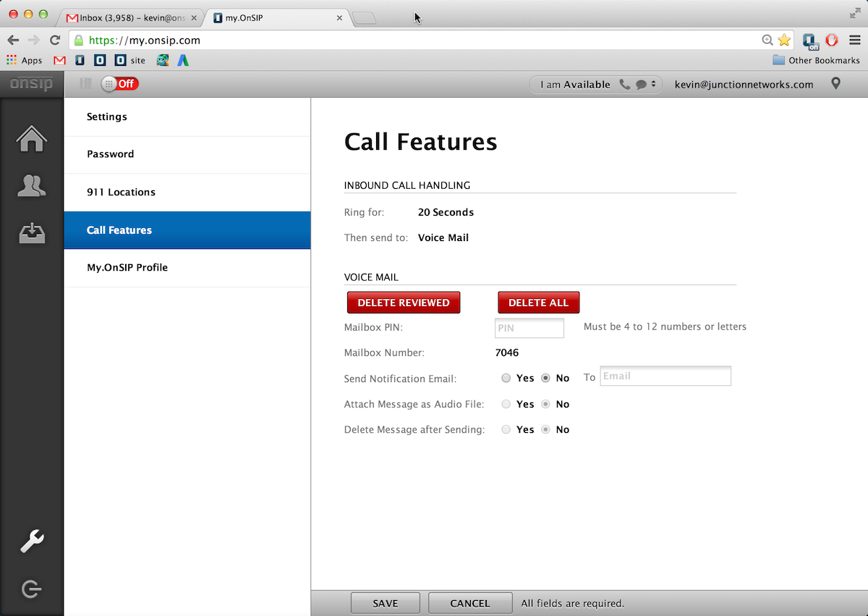The height and width of the screenshot is (616, 868).
Task: Open the Apps grid bookmark
Action: (x=25, y=61)
